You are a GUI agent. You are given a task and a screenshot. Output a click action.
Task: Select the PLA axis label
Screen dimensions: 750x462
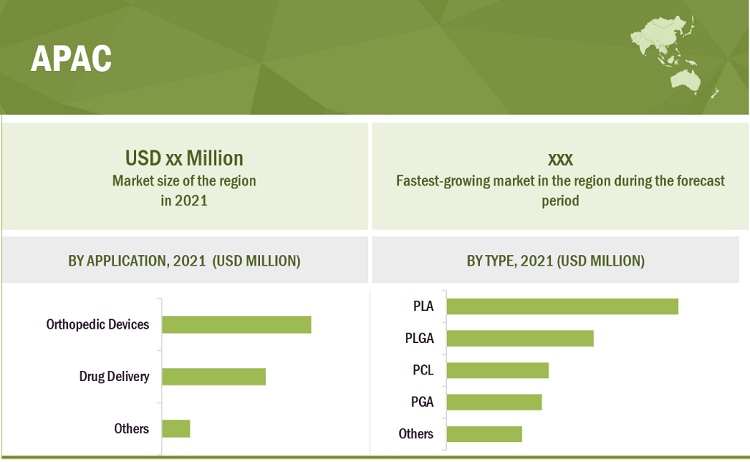click(x=423, y=306)
